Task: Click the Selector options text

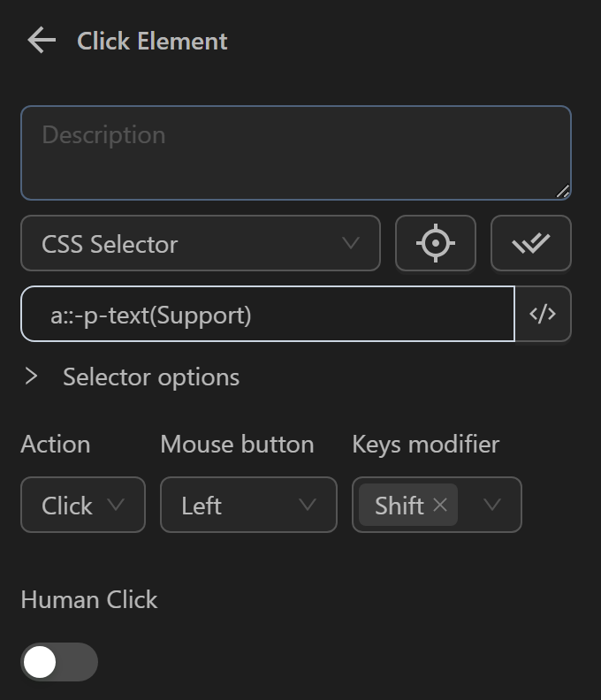Action: [151, 377]
